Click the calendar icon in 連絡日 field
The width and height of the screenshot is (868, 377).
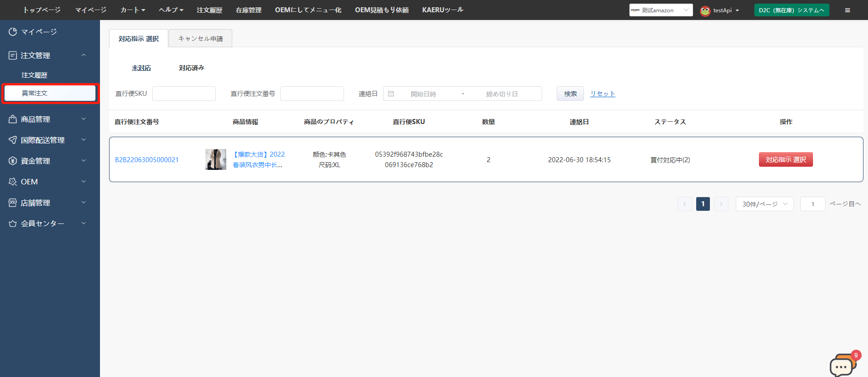(391, 94)
